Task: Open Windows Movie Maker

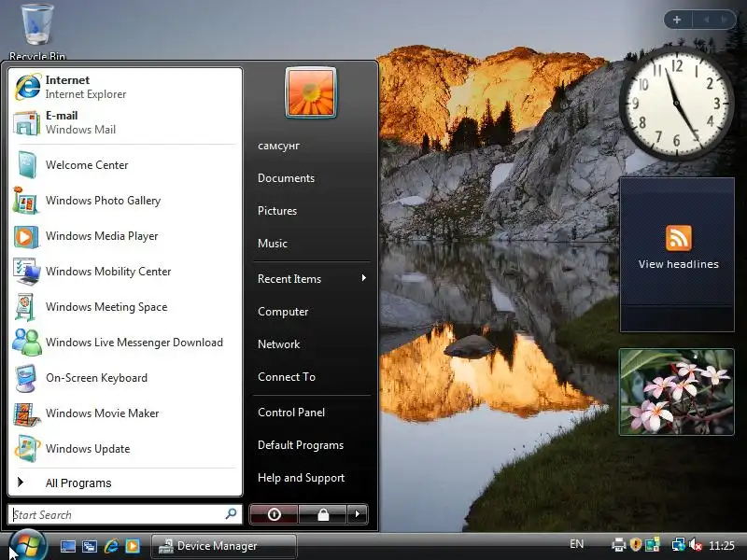Action: pos(125,413)
